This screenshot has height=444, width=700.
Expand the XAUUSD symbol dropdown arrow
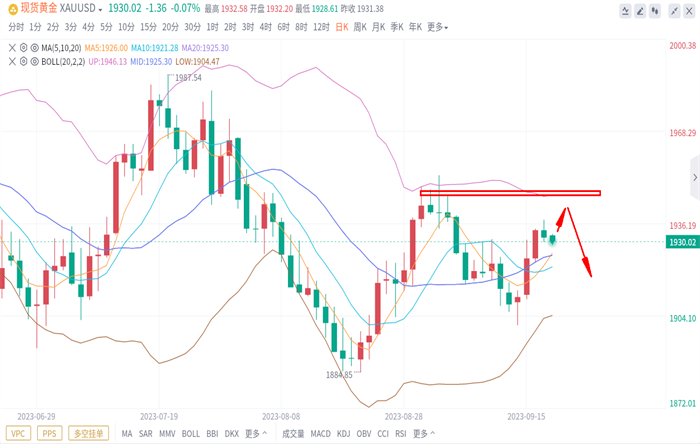tap(100, 9)
